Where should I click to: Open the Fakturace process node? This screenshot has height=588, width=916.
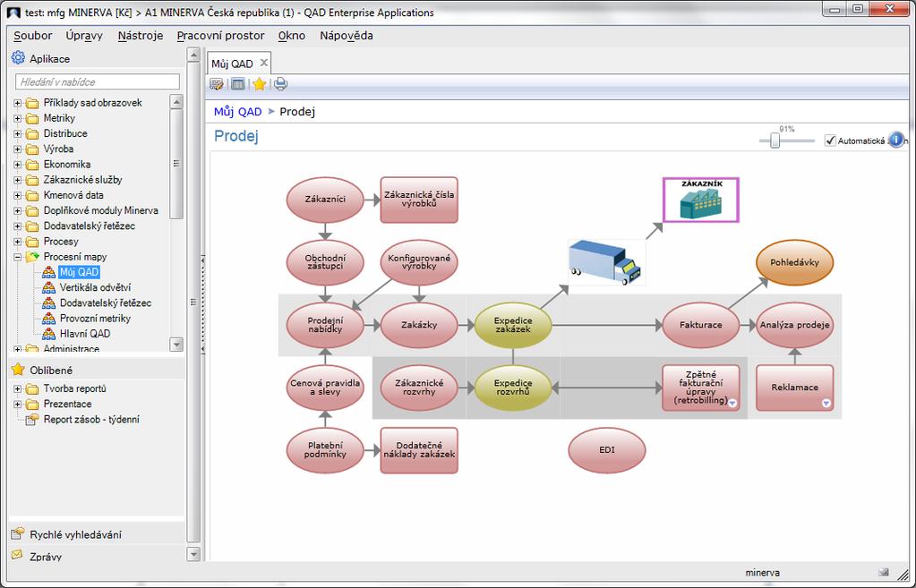point(701,325)
